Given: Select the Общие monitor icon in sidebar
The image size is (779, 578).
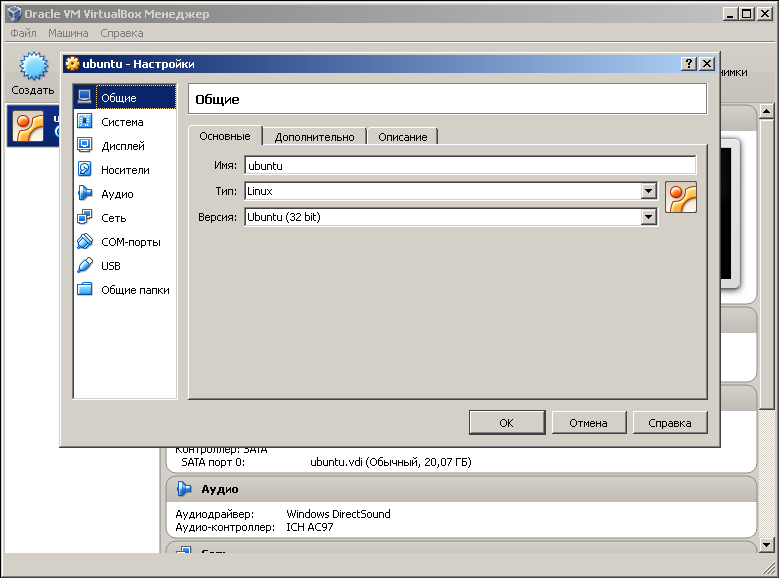Looking at the screenshot, I should pos(84,97).
